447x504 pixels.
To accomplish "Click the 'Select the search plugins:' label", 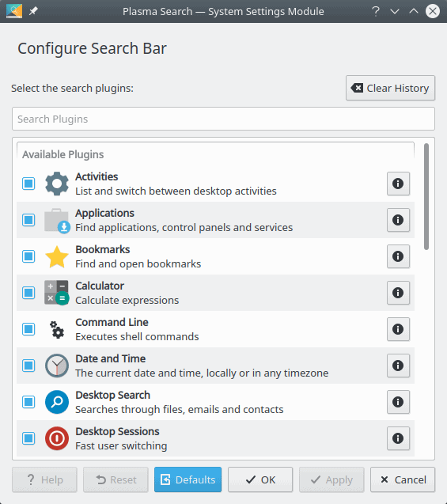I will point(72,88).
